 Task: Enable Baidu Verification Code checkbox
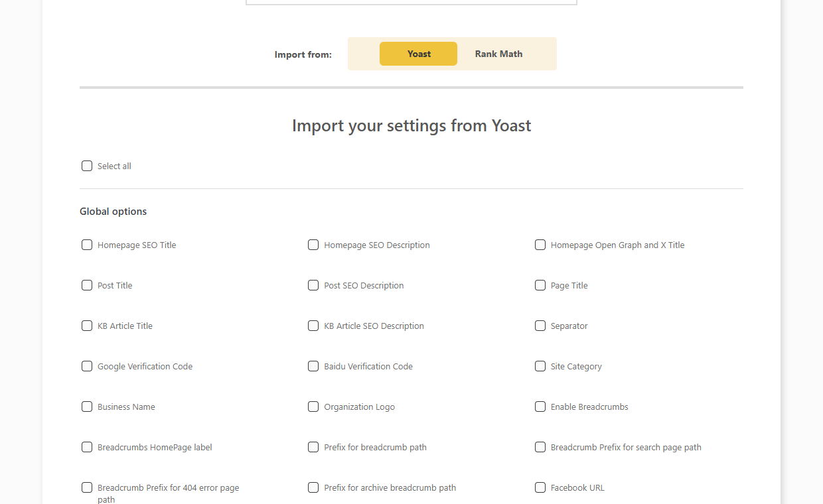point(313,366)
